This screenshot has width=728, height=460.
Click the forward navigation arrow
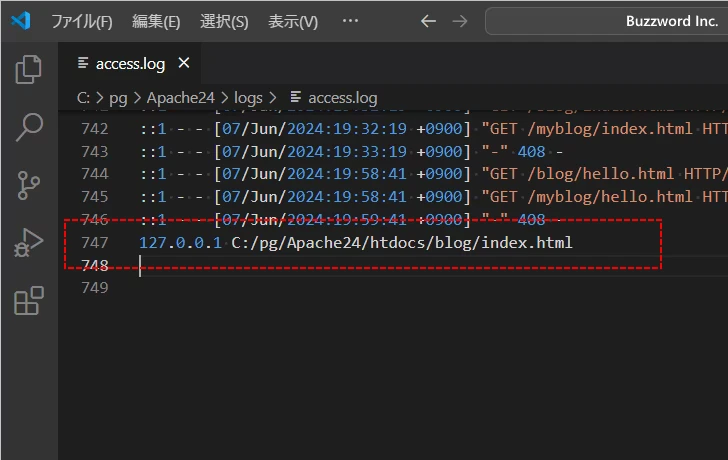(x=460, y=21)
